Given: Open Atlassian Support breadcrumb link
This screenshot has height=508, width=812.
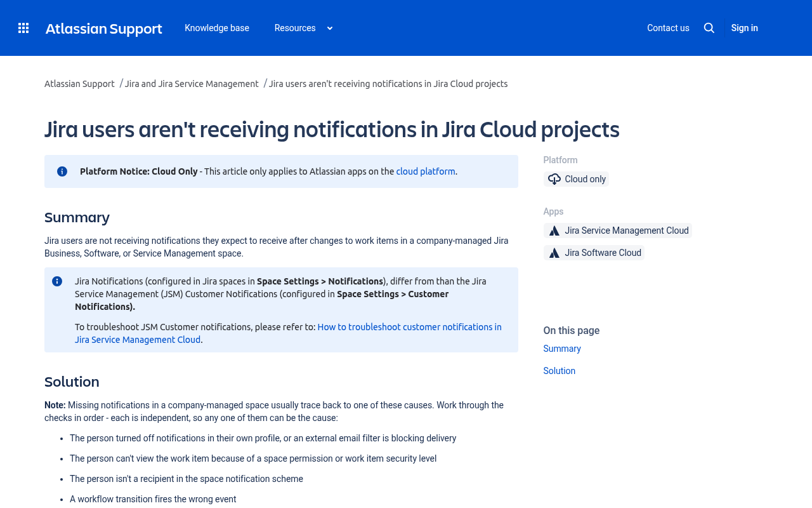Looking at the screenshot, I should point(79,84).
